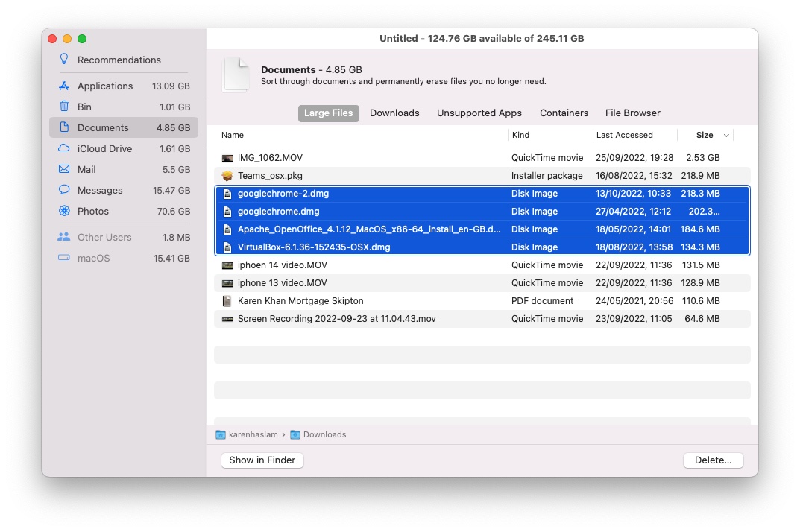800x532 pixels.
Task: Select the Other Users icon
Action: [64, 237]
